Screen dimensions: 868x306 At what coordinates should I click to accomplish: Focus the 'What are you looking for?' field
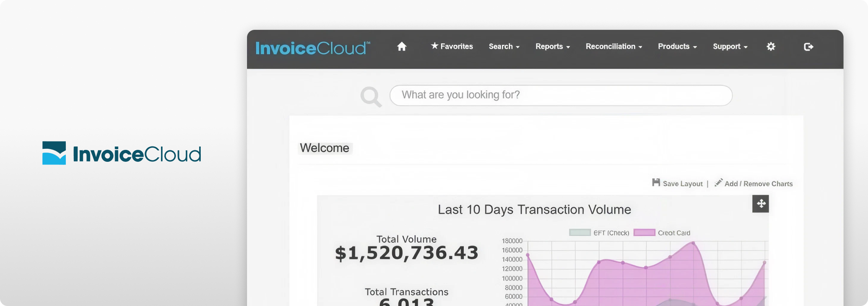[561, 95]
